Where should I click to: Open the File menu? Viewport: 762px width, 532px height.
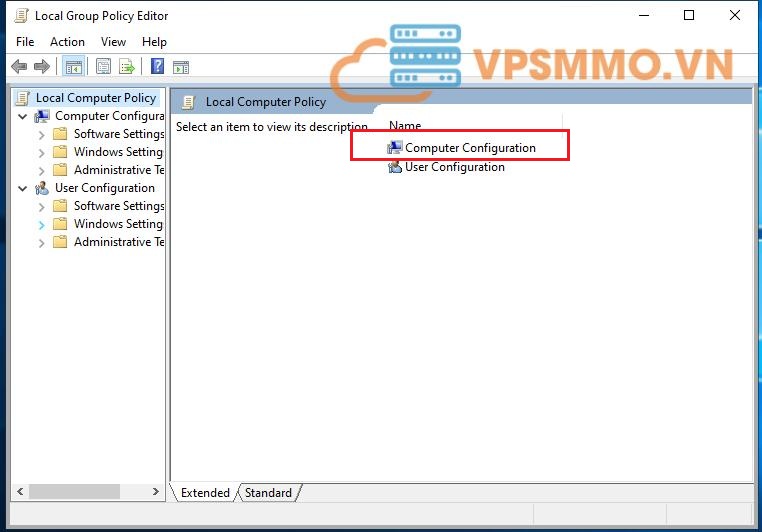pos(25,42)
